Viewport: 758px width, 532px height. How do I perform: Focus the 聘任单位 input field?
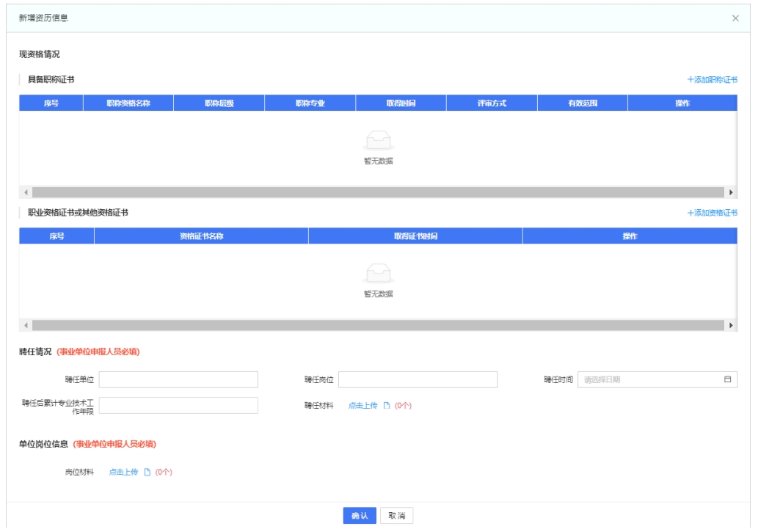click(x=178, y=379)
